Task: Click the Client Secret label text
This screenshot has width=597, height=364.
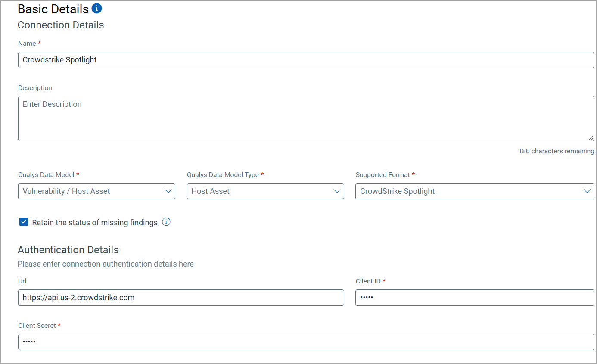Action: point(37,326)
